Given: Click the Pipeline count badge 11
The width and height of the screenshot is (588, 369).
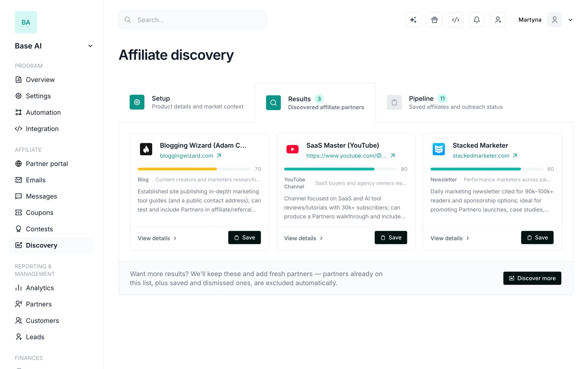Looking at the screenshot, I should tap(442, 99).
